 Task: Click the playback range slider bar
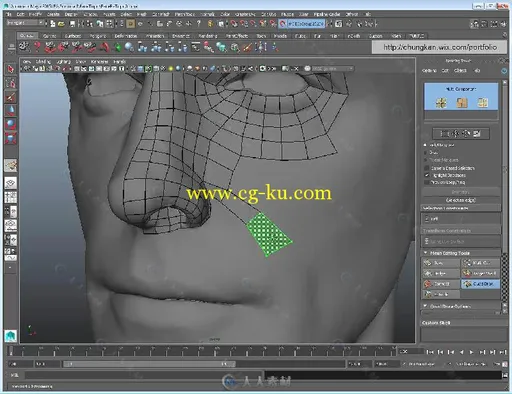coord(150,364)
